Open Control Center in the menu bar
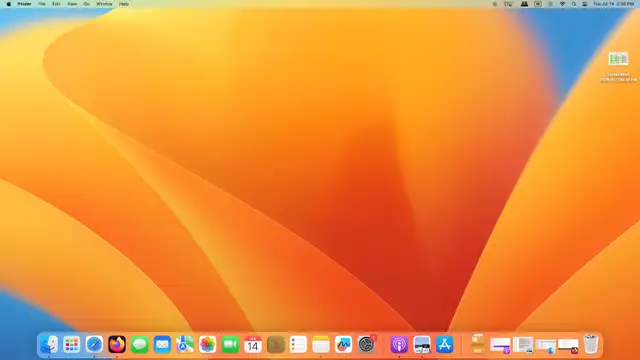Viewport: 640px width, 360px height. pyautogui.click(x=584, y=4)
